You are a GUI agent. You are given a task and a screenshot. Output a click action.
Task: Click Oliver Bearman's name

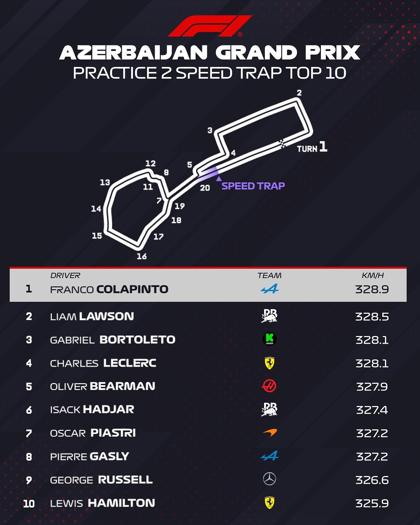(103, 386)
